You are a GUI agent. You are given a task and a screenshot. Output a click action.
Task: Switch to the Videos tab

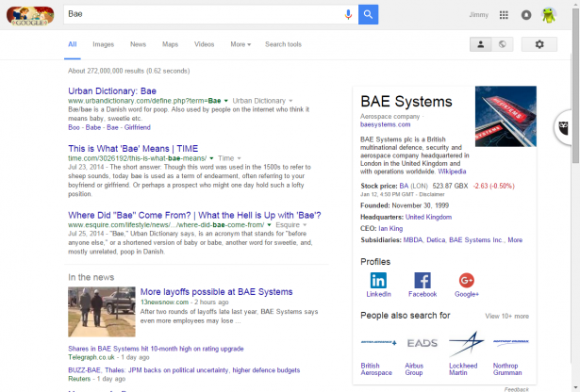(x=205, y=44)
